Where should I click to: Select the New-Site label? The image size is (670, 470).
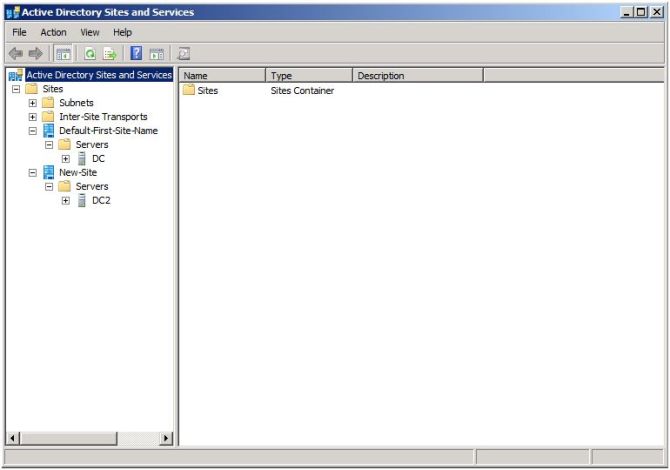[x=78, y=173]
